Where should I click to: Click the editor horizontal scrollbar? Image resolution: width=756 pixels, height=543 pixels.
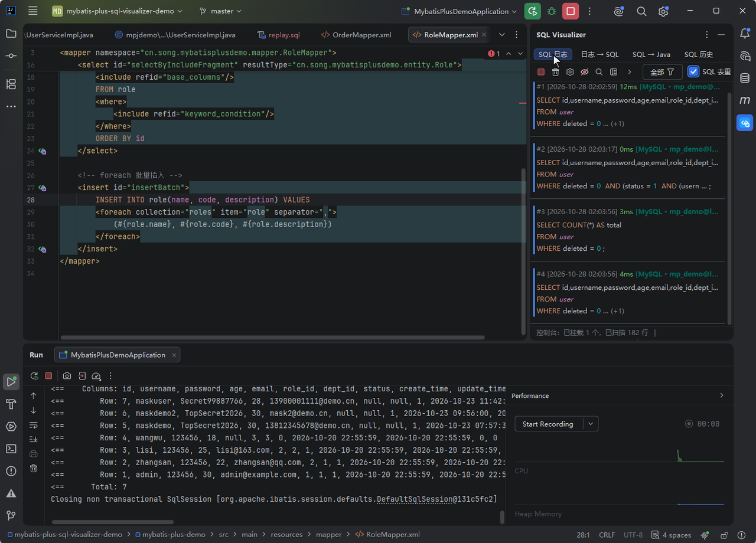click(272, 338)
